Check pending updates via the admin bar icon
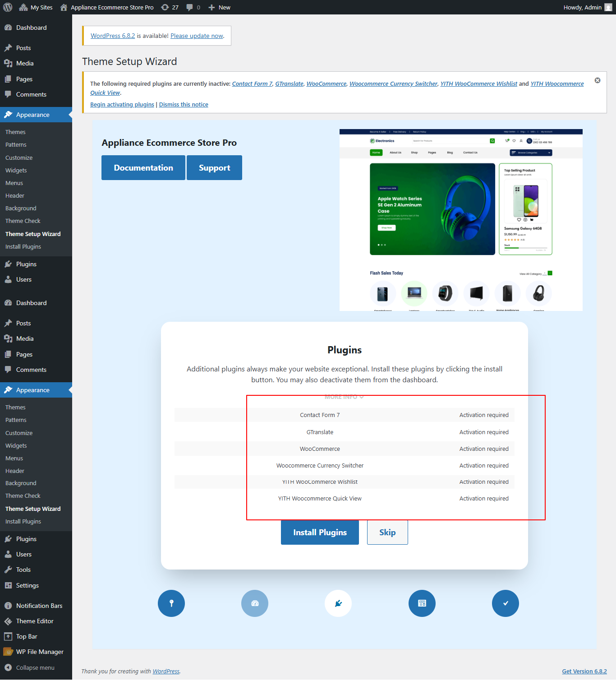This screenshot has height=681, width=616. [166, 7]
